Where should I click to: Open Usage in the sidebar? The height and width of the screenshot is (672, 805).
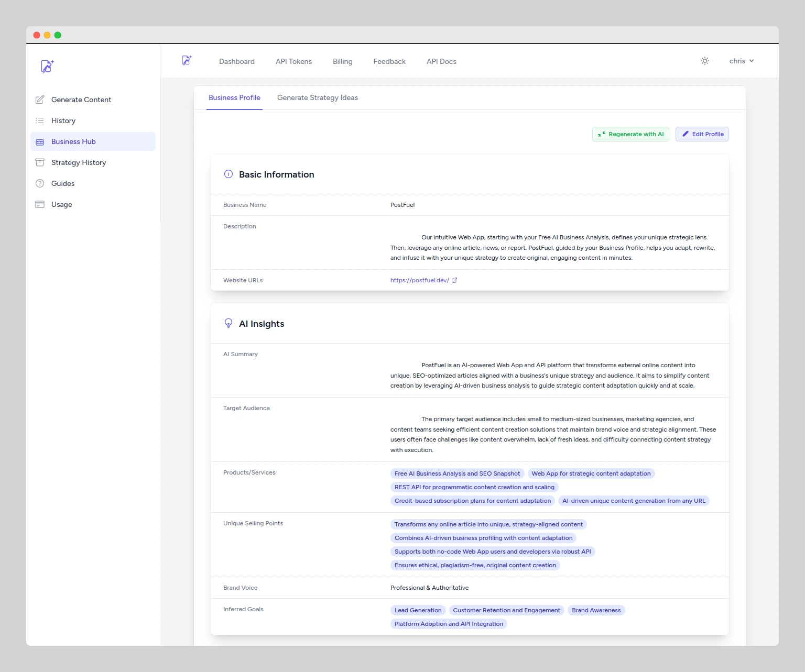(93, 204)
